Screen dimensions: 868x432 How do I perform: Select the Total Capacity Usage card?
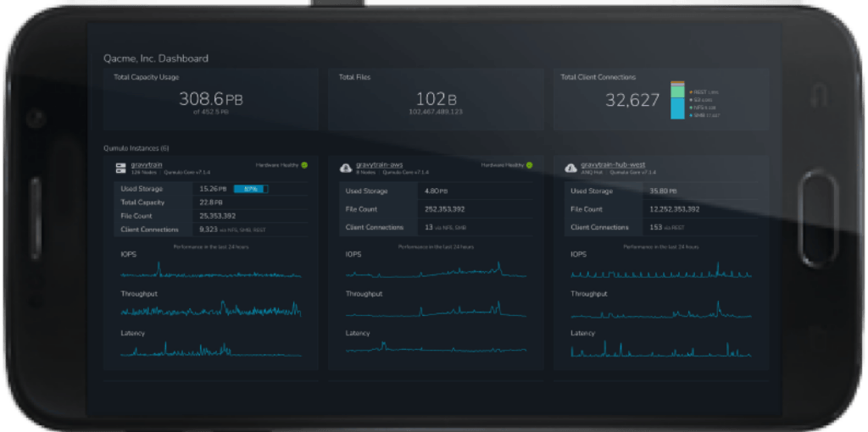coord(210,99)
